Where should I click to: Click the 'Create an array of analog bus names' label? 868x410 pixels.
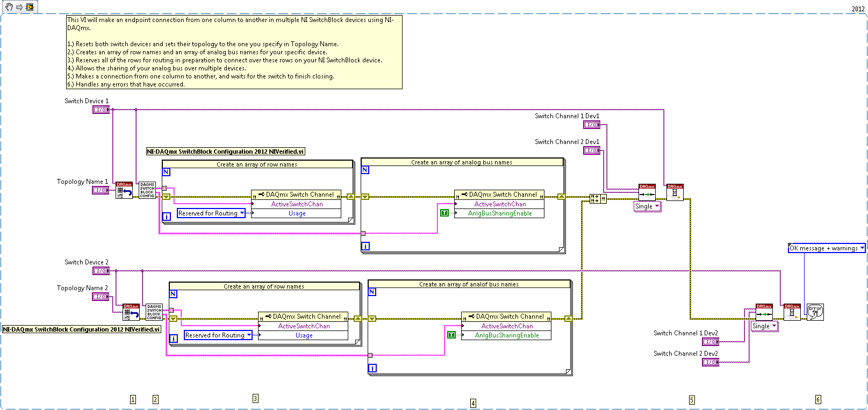(462, 162)
